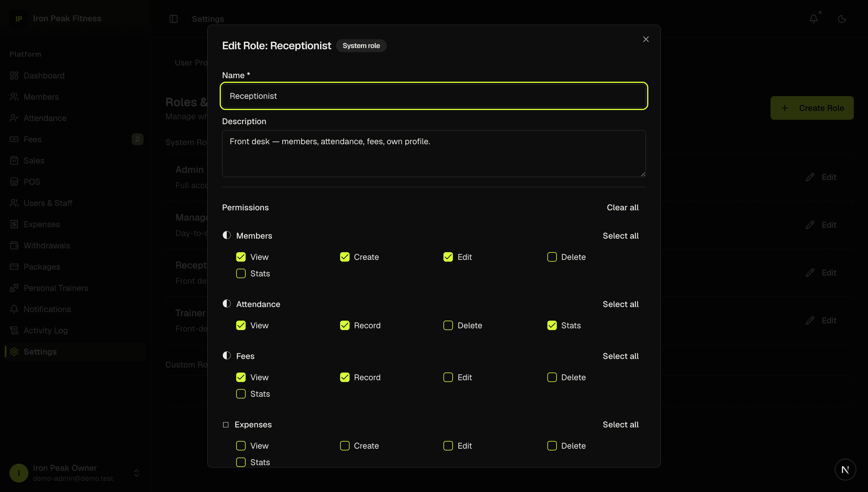
Task: Click the Description text area
Action: 434,154
